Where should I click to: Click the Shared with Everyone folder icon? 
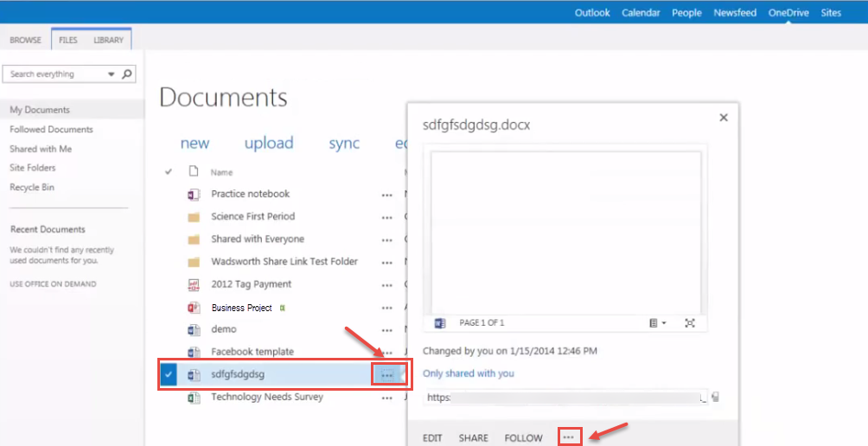point(193,239)
